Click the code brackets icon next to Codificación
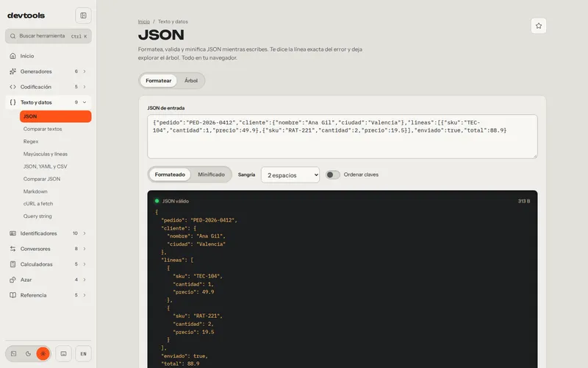The height and width of the screenshot is (368, 588). click(x=12, y=87)
